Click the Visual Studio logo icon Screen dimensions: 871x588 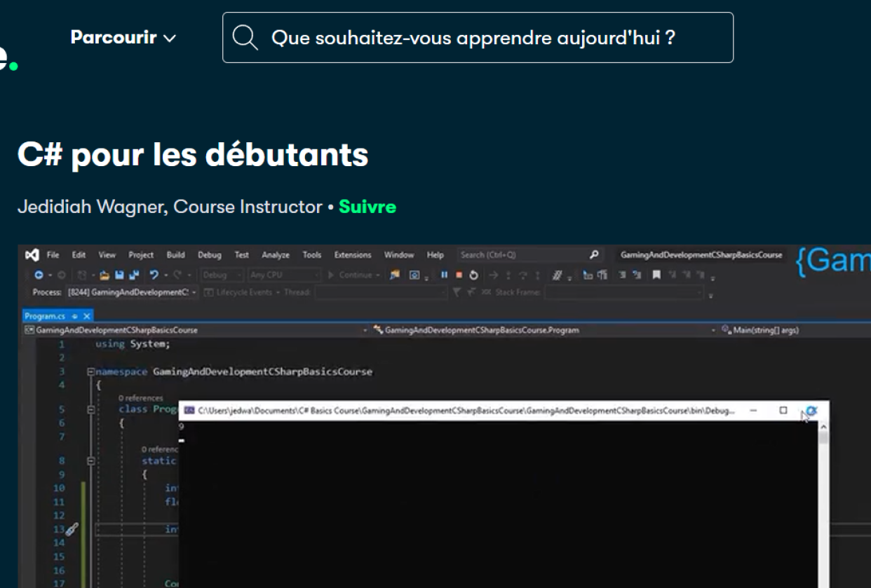pos(32,255)
